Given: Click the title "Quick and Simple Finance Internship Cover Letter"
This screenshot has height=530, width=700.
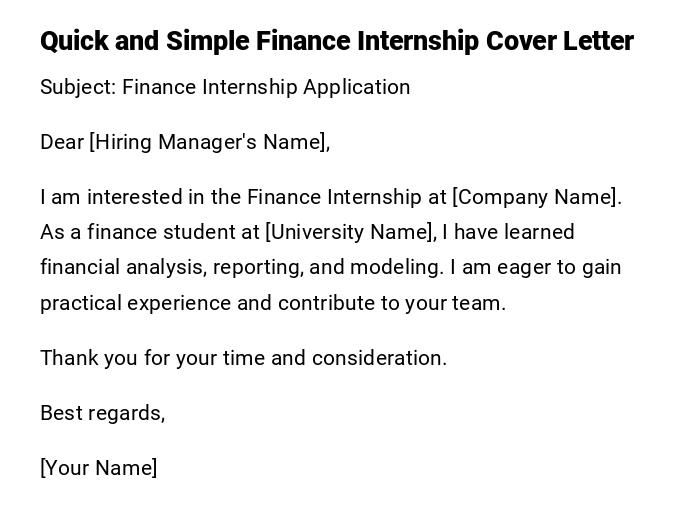Looking at the screenshot, I should pos(336,41).
